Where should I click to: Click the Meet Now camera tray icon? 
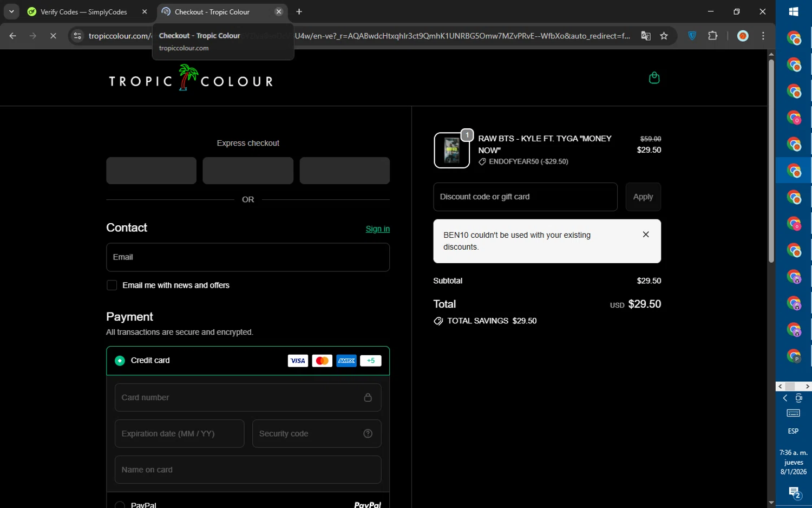click(x=799, y=398)
